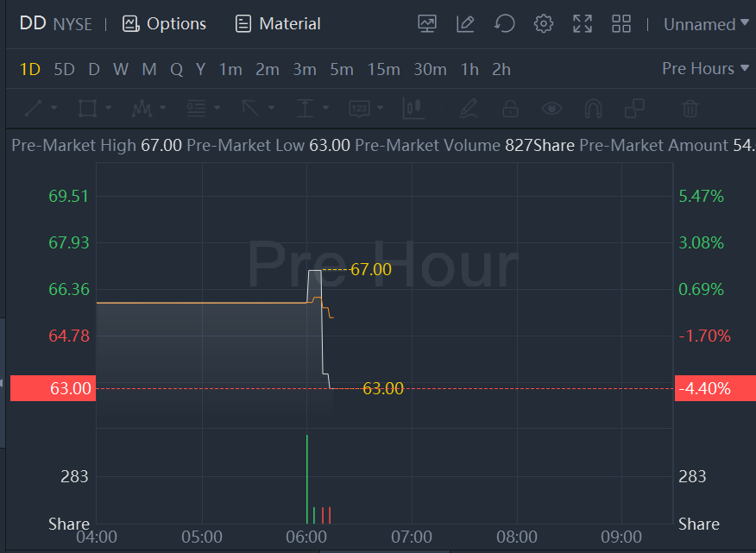
Task: Expand the Pre Hours session dropdown
Action: tap(705, 69)
